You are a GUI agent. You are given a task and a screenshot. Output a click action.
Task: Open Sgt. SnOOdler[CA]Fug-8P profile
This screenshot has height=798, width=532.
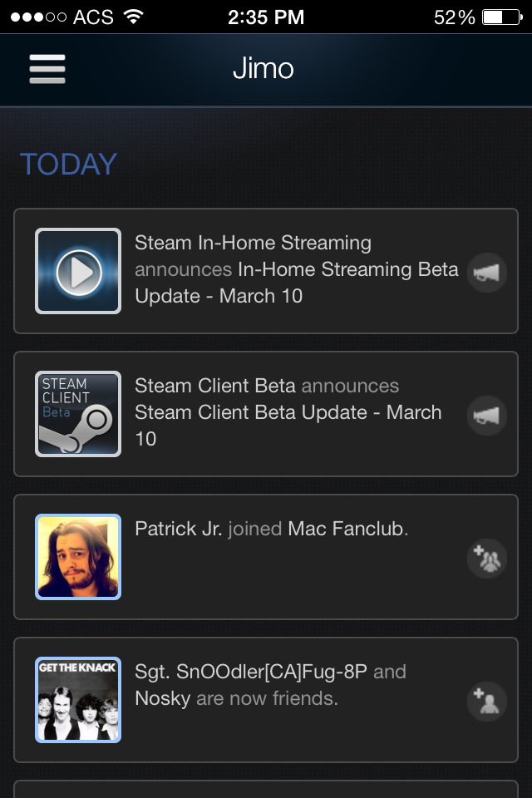click(x=251, y=672)
